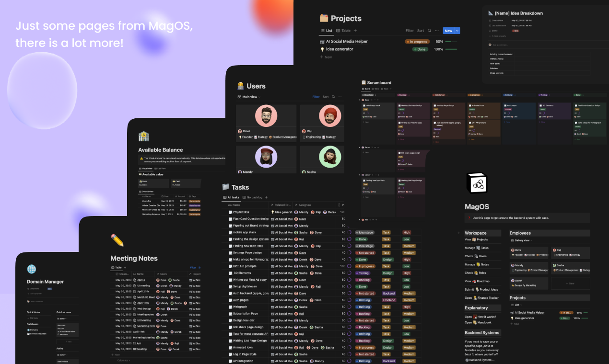Click the page icon of Webgraph task row
Viewport: 609px width, 364px height.
pyautogui.click(x=230, y=307)
